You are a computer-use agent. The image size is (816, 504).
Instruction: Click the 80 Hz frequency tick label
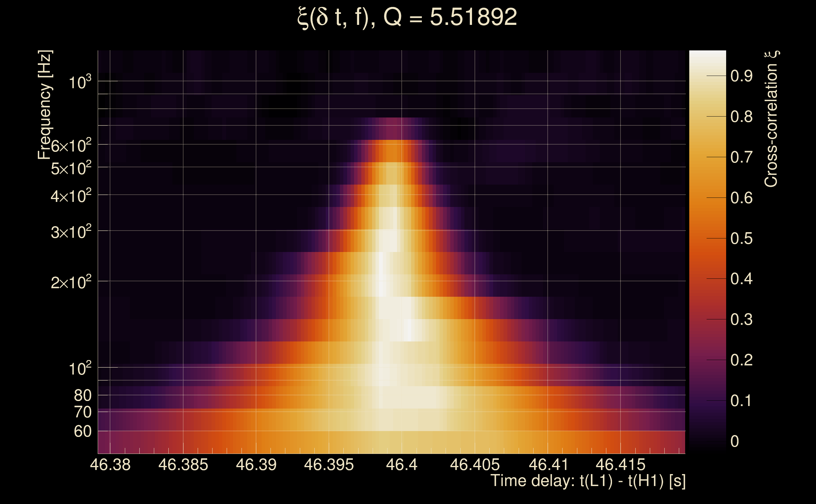click(x=82, y=396)
